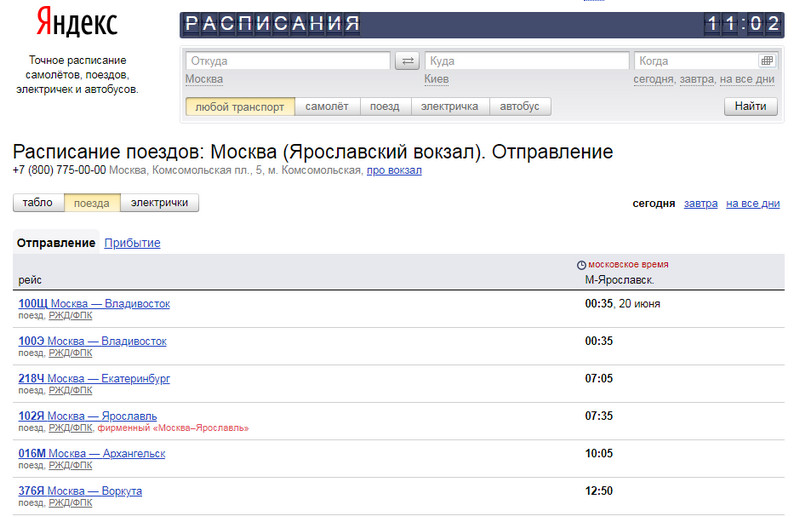Switch to the поезда view

[92, 203]
